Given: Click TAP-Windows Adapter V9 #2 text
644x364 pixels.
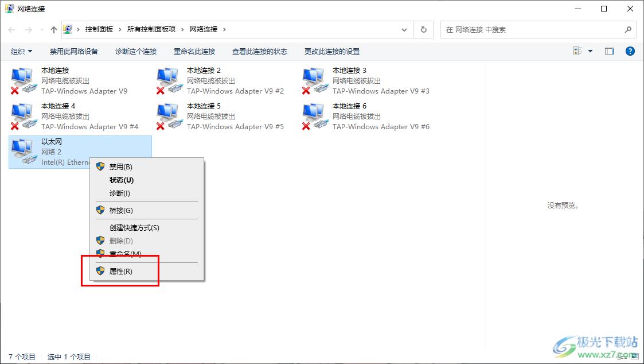Looking at the screenshot, I should click(235, 91).
